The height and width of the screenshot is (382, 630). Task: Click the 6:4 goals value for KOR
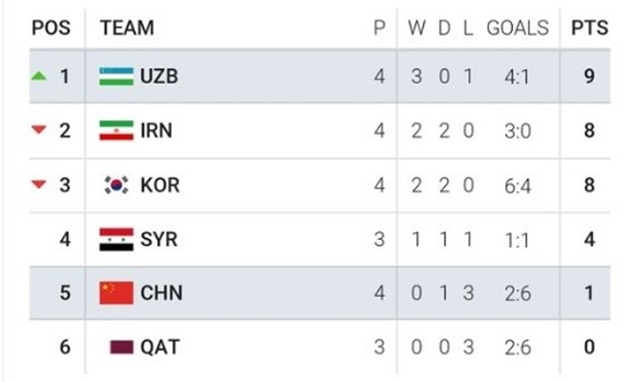click(518, 186)
